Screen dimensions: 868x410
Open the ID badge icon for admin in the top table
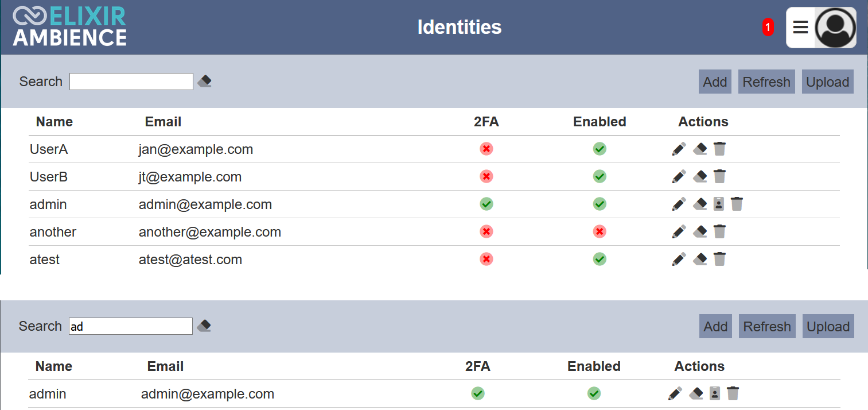718,204
